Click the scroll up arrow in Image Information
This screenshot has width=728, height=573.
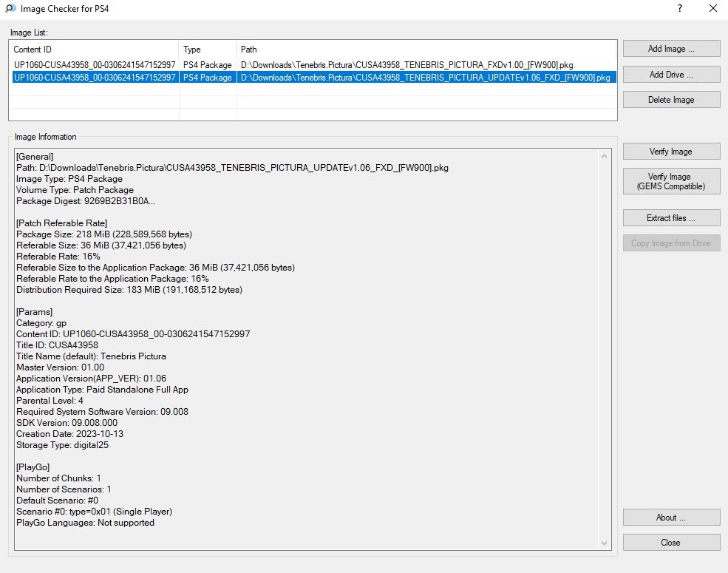coord(605,156)
